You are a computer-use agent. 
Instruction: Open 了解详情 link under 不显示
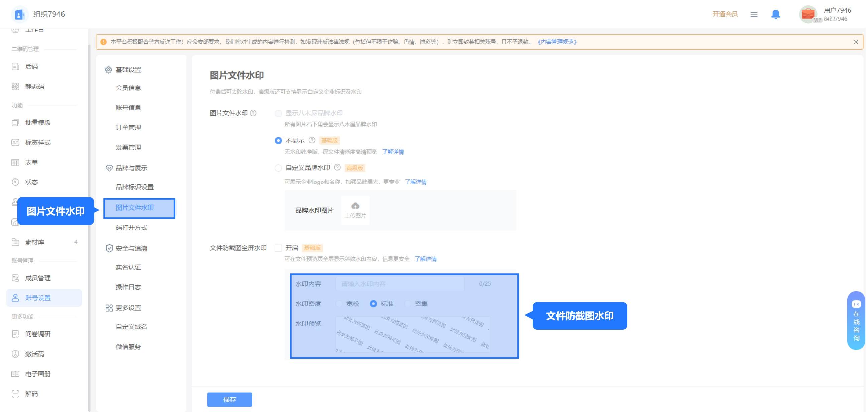tap(393, 152)
